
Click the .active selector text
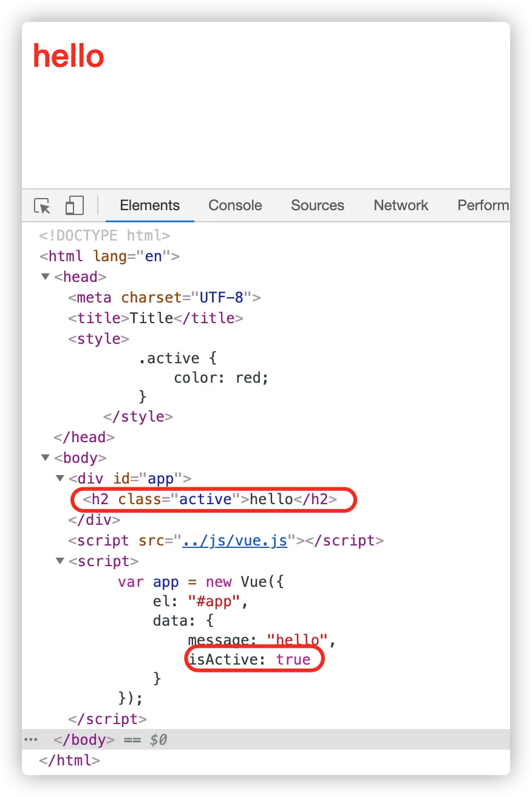click(x=169, y=358)
